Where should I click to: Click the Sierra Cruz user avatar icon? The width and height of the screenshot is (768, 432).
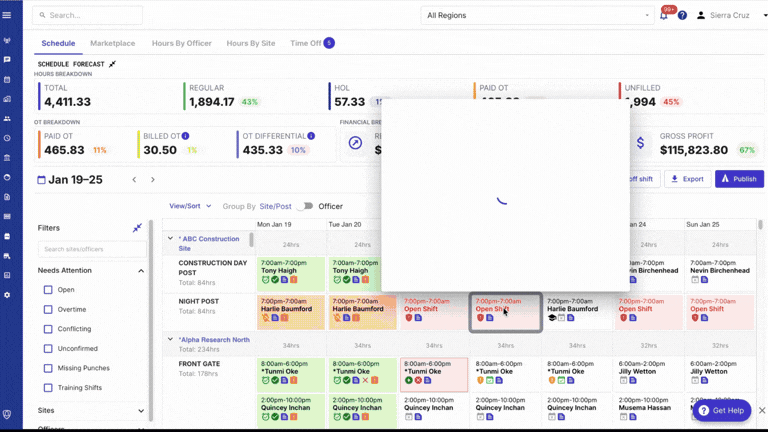[x=701, y=16]
